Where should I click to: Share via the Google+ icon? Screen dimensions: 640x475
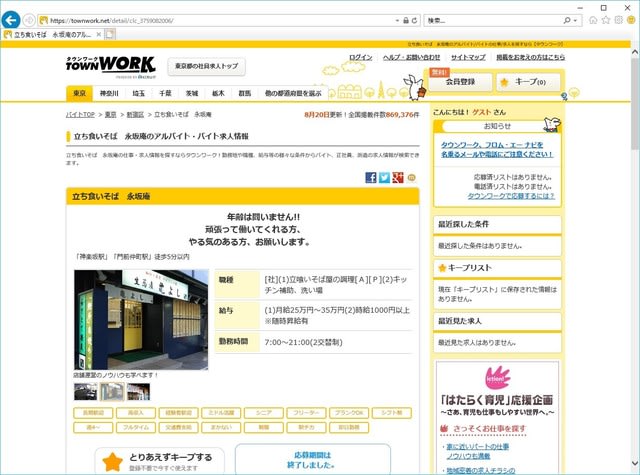click(x=397, y=177)
